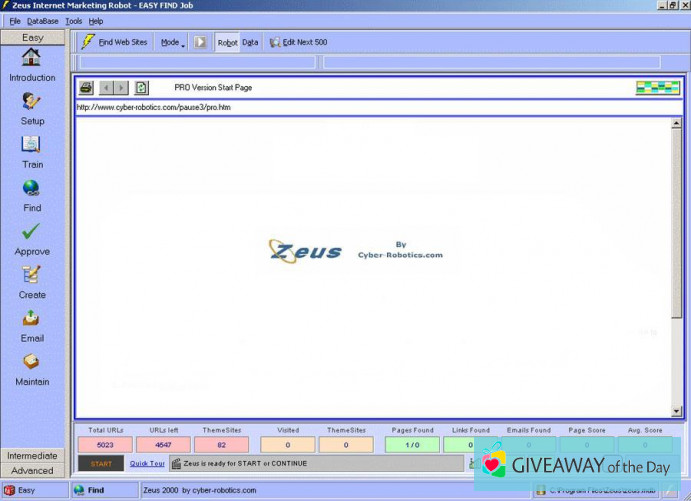Expand the Mode dropdown
This screenshot has height=501, width=691.
click(172, 43)
